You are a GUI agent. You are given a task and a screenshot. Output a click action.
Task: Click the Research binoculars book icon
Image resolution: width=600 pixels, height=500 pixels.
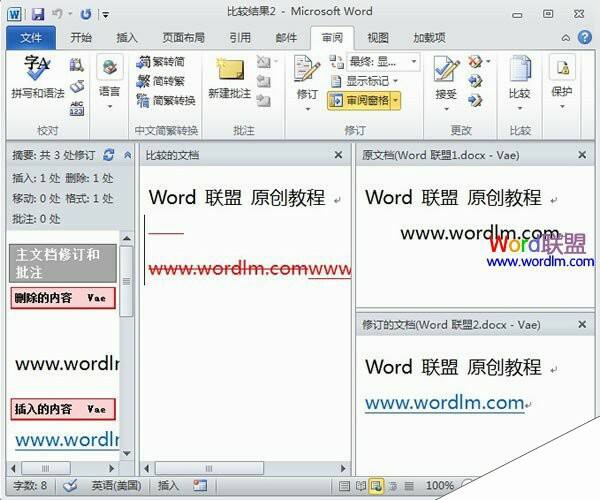tap(77, 65)
